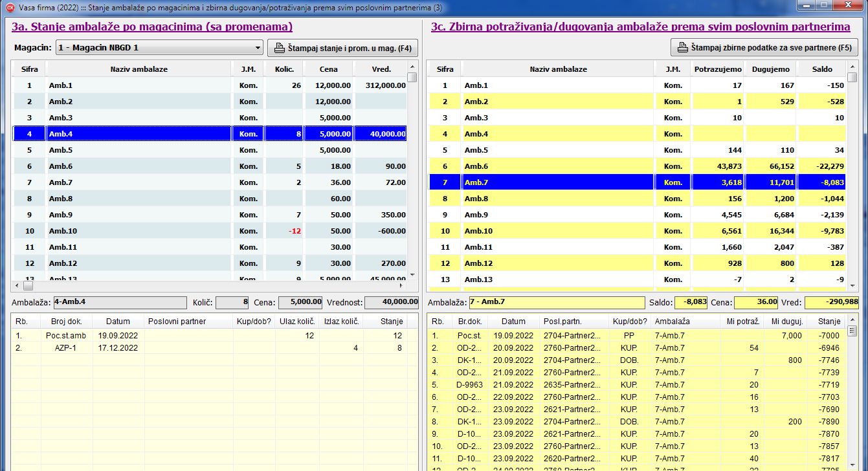
Task: Click right table scrollbar down arrow
Action: click(x=852, y=285)
